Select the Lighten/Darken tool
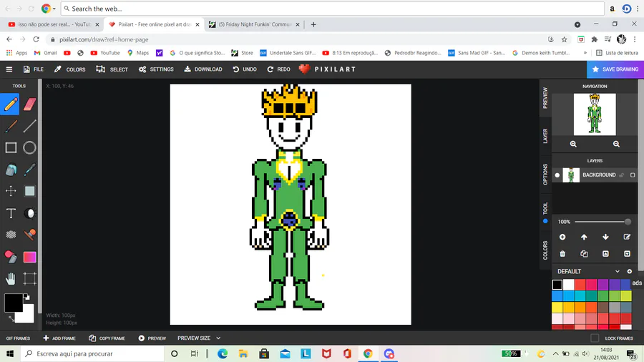Image resolution: width=644 pixels, height=362 pixels. (29, 213)
